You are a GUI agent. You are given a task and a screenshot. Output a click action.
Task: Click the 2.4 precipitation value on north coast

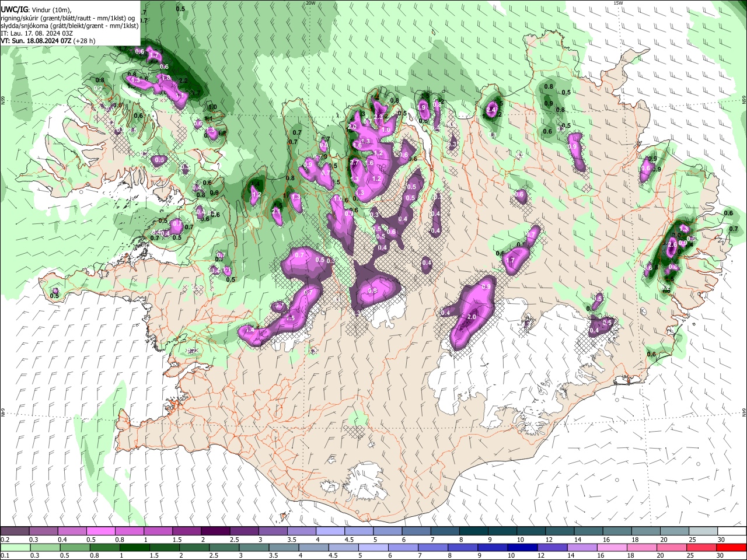pos(491,110)
